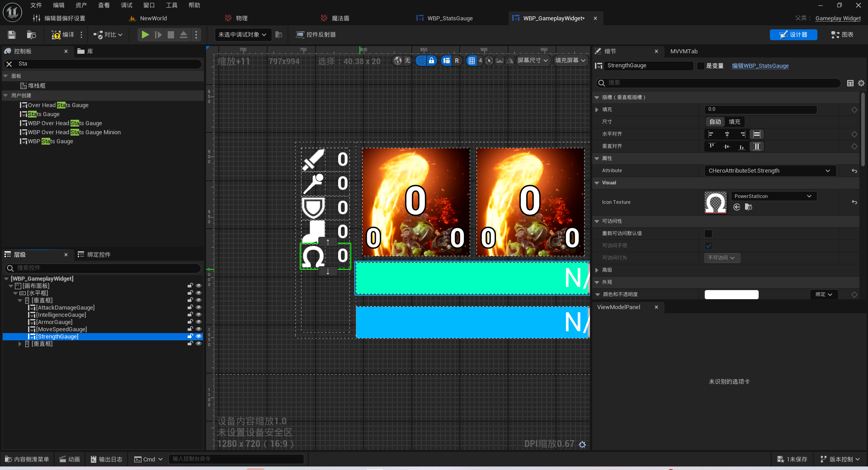The image size is (868, 470).
Task: Clear the palette search text
Action: point(9,64)
